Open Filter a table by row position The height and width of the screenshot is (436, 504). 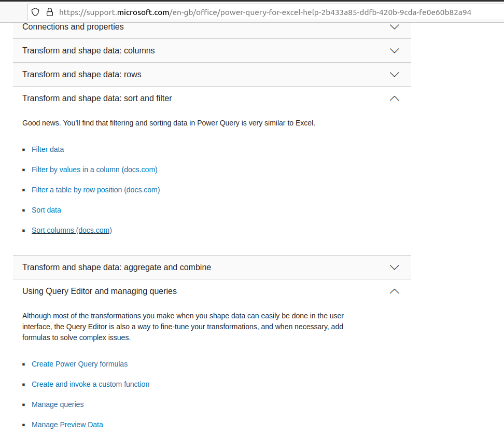95,190
